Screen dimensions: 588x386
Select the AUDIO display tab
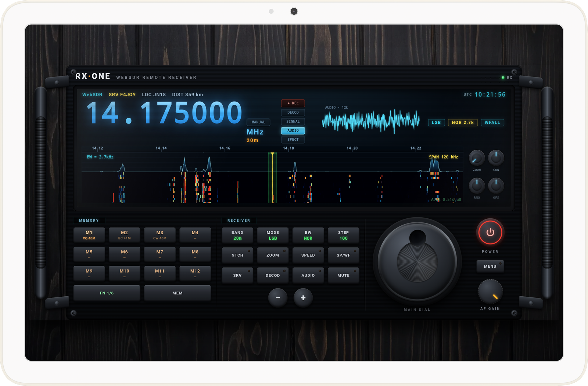point(293,131)
